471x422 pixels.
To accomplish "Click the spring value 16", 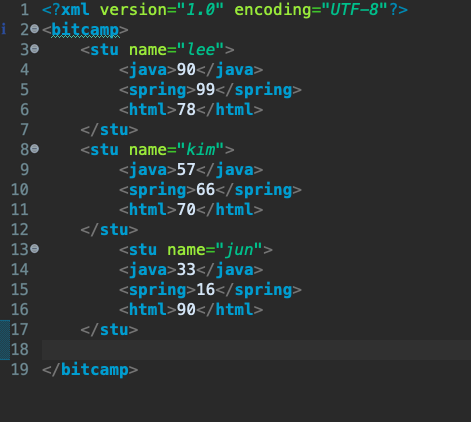I will click(205, 290).
